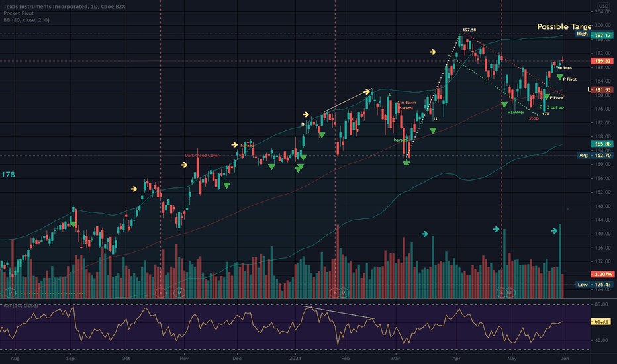Open the D marker beside April earnings
Image resolution: width=617 pixels, height=364 pixels.
[x=510, y=293]
